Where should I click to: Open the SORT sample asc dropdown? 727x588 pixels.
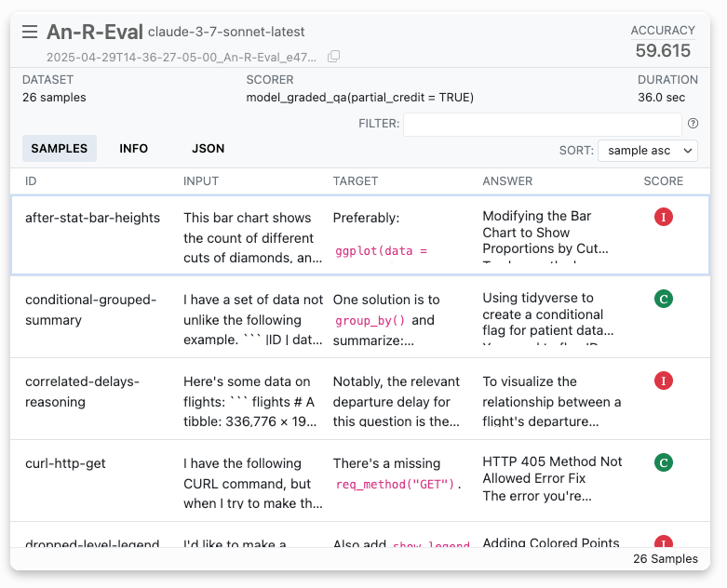click(x=648, y=151)
